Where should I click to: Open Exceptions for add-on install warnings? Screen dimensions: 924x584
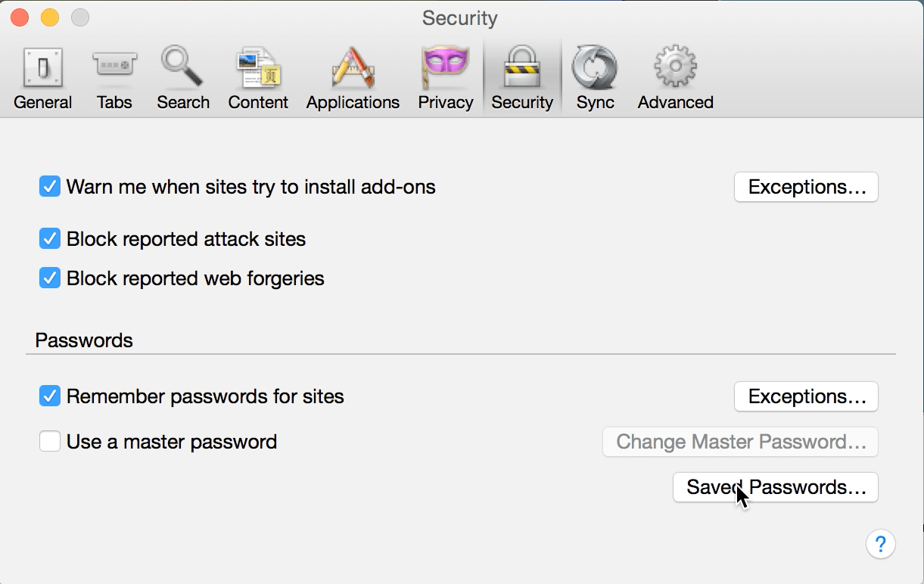tap(806, 187)
